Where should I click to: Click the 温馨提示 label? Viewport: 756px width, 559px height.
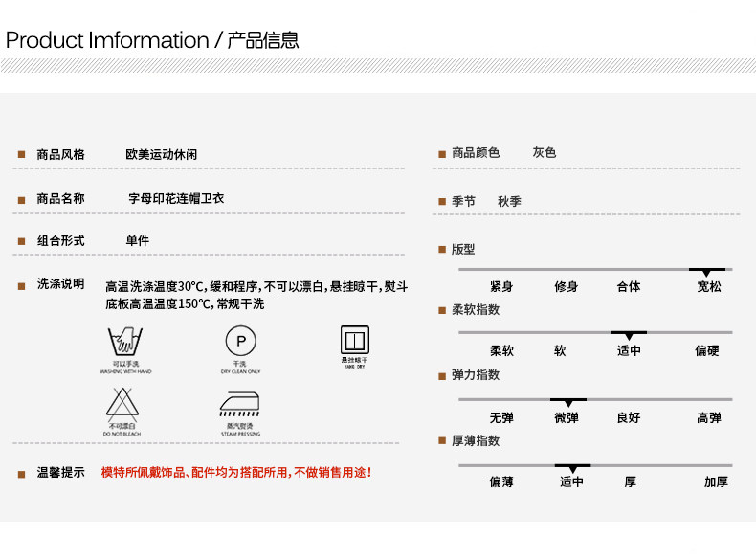click(x=60, y=472)
